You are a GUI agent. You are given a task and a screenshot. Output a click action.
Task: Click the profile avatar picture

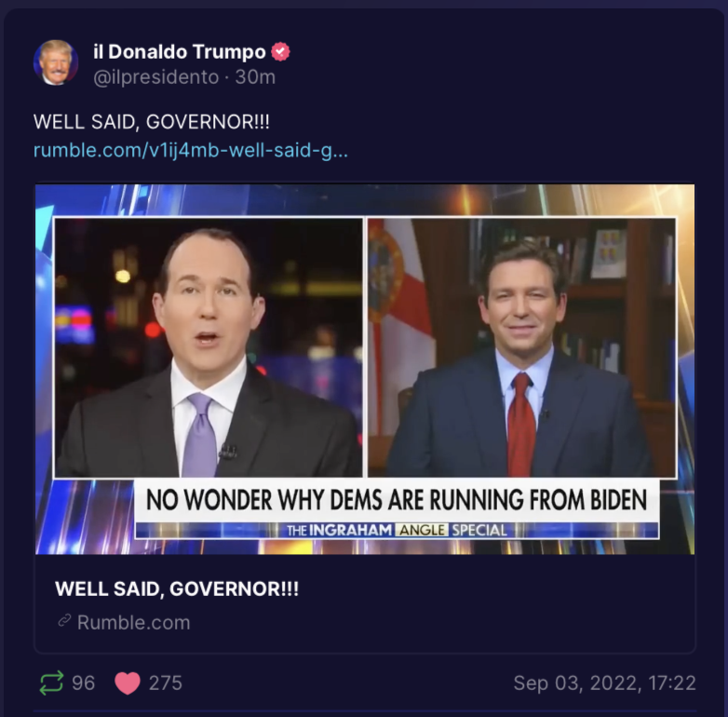pyautogui.click(x=55, y=62)
